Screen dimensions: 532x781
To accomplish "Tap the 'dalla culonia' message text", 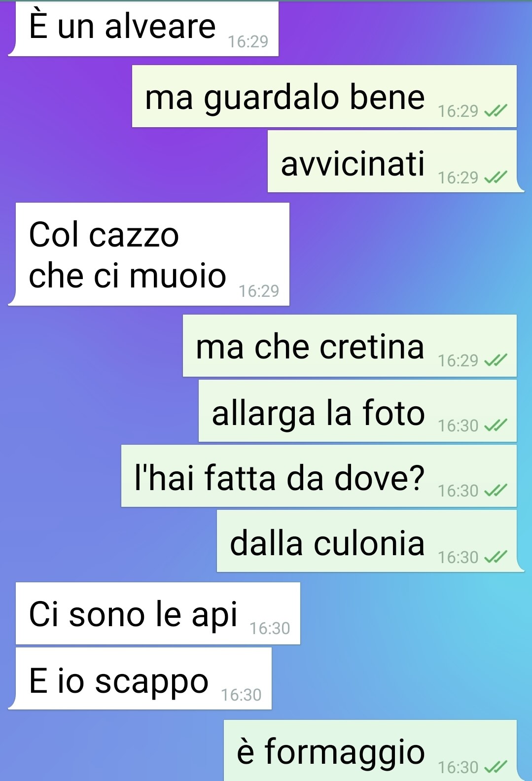I will (327, 543).
